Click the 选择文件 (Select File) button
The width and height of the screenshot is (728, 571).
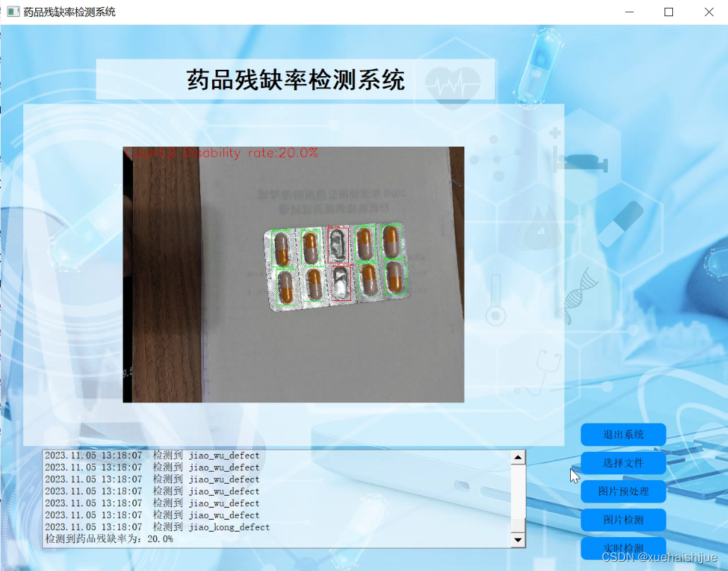623,463
